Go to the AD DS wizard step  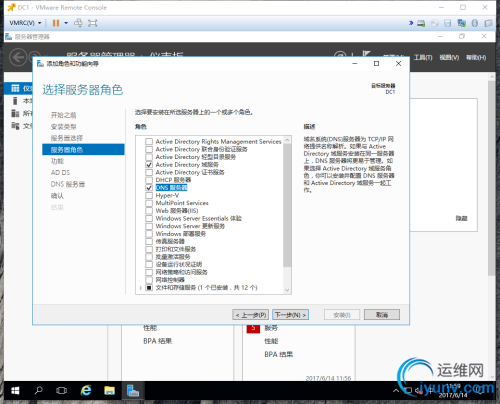[x=60, y=173]
